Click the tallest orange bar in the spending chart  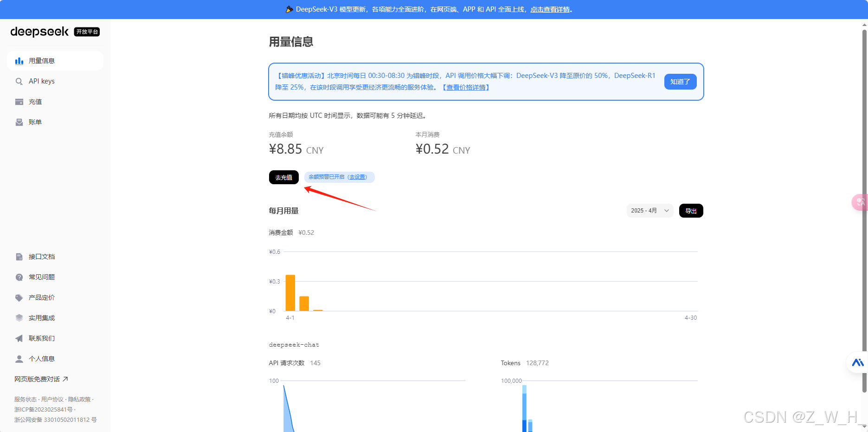[290, 293]
